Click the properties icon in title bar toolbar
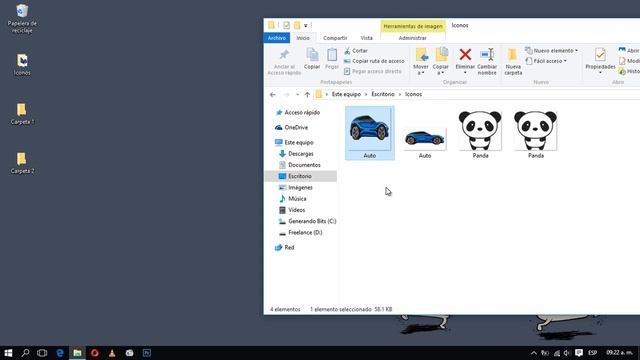This screenshot has height=360, width=640. pyautogui.click(x=287, y=25)
